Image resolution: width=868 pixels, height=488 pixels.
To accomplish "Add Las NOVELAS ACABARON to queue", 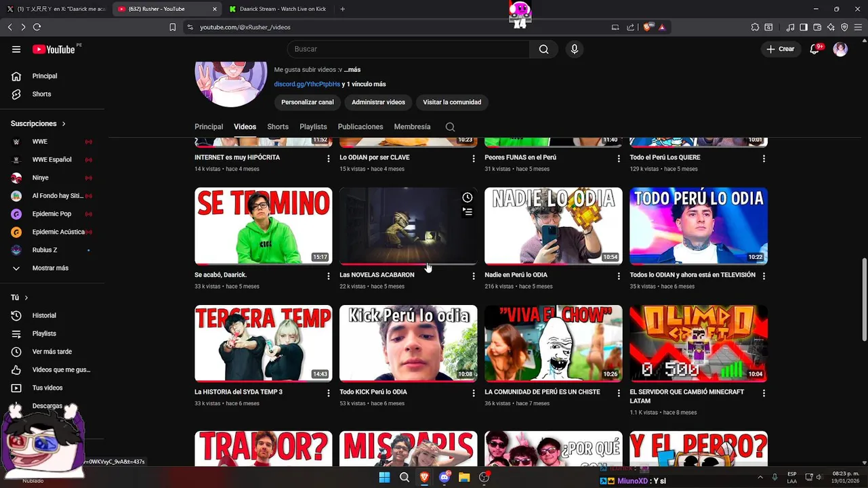I will coord(468,211).
